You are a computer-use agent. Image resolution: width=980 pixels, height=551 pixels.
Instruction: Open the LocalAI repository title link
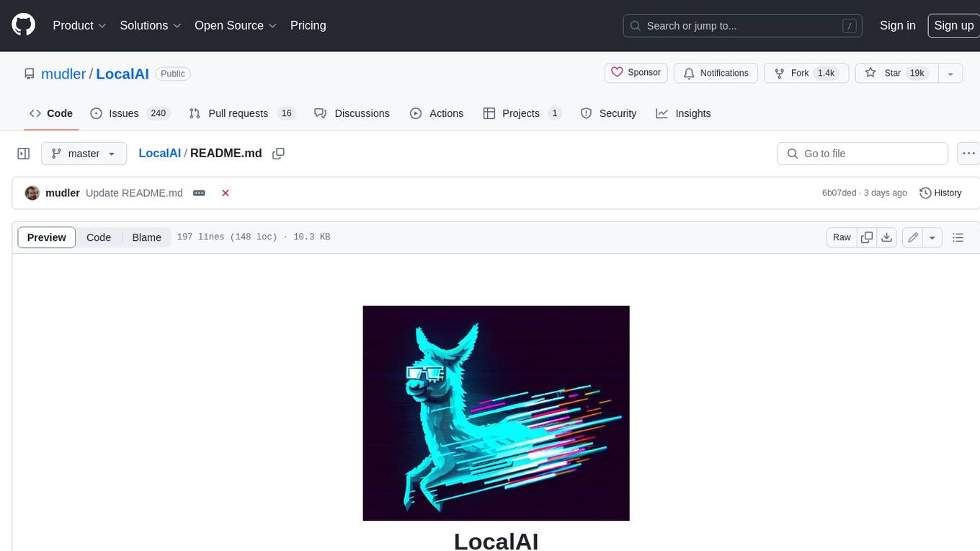pos(122,74)
